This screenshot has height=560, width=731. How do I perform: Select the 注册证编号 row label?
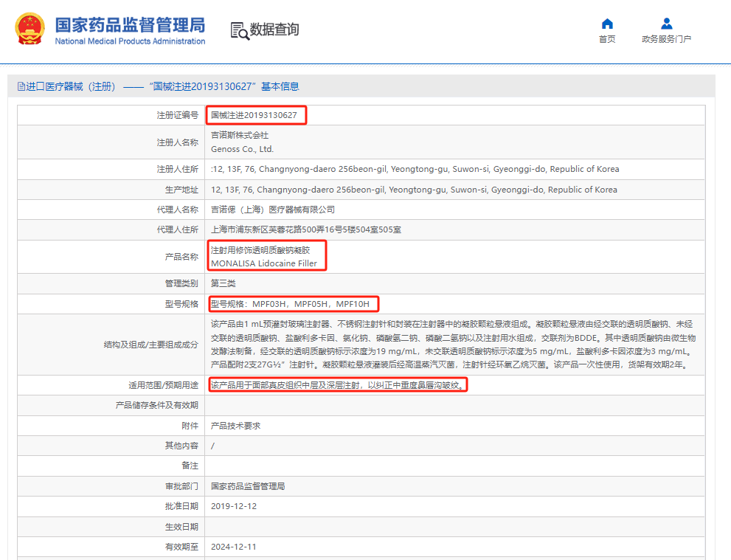click(x=178, y=115)
